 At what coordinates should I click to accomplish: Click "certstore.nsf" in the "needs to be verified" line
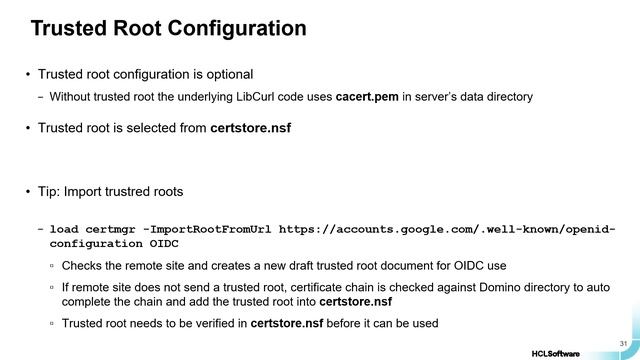click(287, 323)
